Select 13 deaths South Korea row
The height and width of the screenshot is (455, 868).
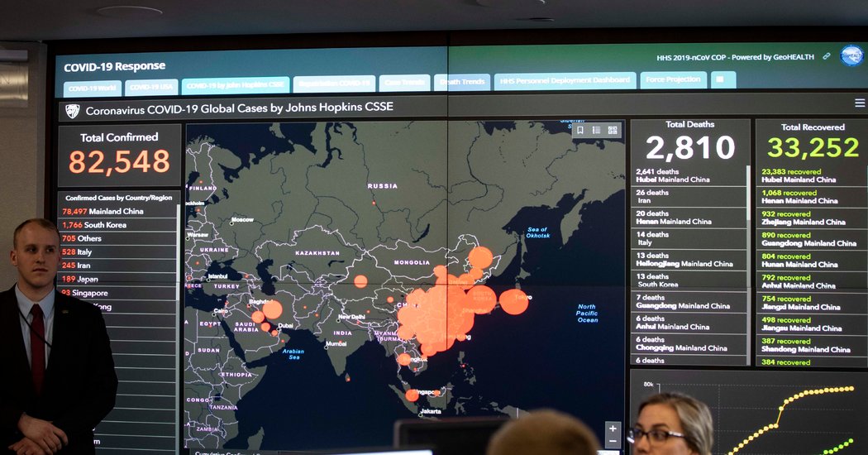[x=689, y=280]
